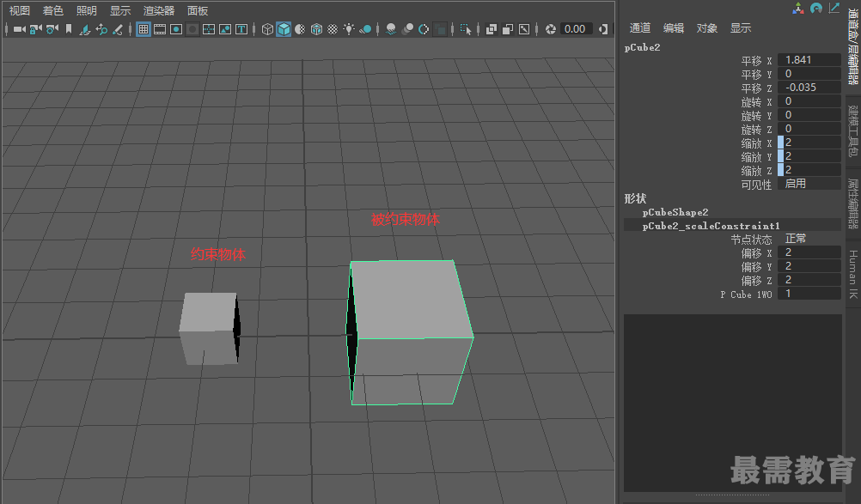The image size is (861, 504).
Task: Click the Select Camera icon in viewport toolbar
Action: pyautogui.click(x=19, y=29)
